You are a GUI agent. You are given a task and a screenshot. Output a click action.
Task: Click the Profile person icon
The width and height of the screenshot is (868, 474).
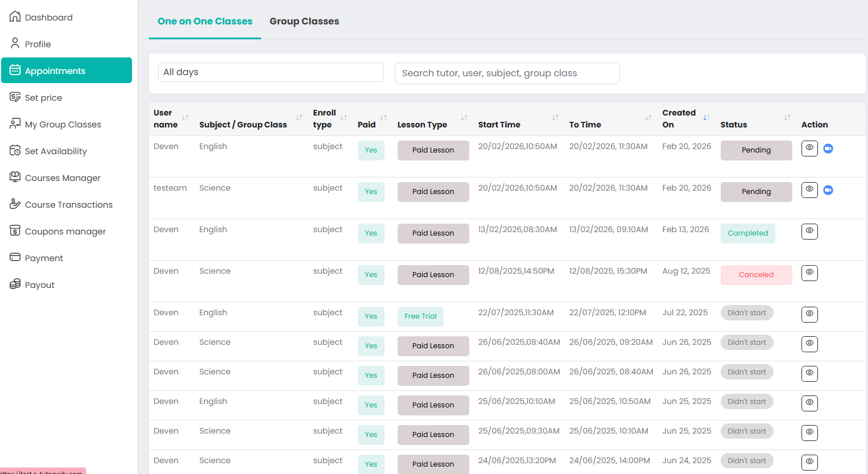coord(15,43)
